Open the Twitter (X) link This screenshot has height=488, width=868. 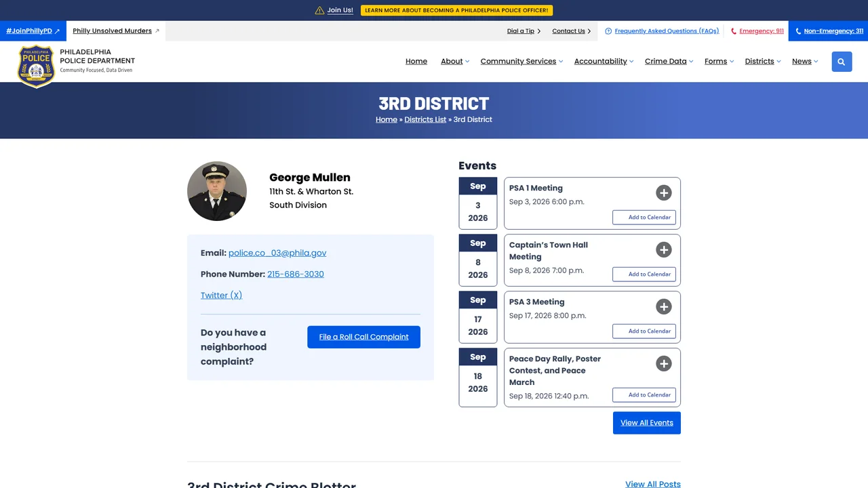[x=221, y=295]
